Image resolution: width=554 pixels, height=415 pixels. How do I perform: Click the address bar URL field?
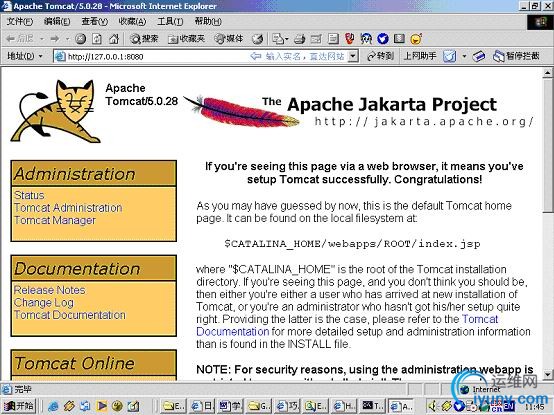click(205, 56)
